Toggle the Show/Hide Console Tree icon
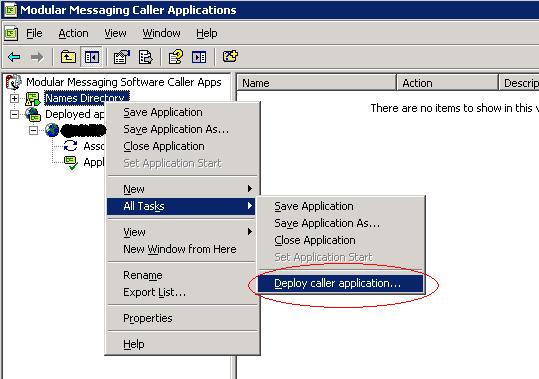The height and width of the screenshot is (379, 539). 91,57
